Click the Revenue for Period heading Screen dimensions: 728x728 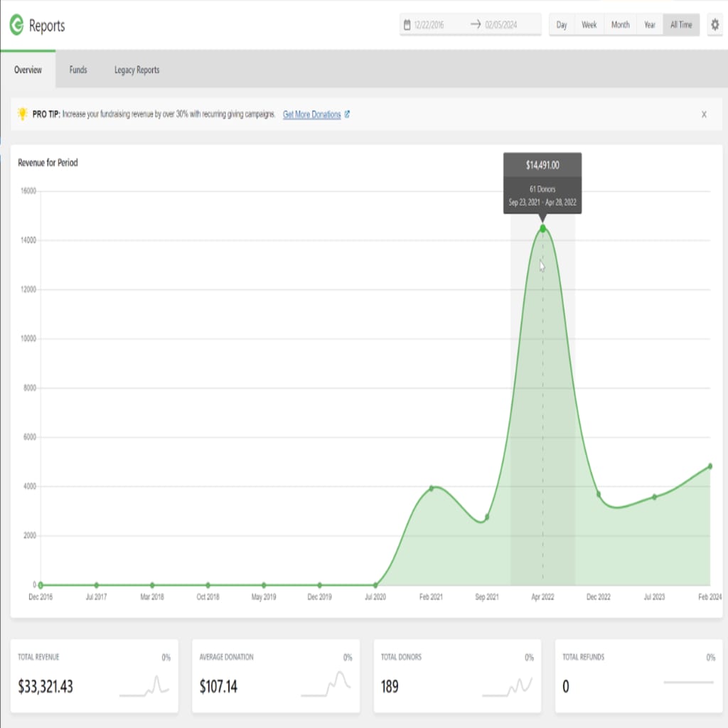pos(48,163)
